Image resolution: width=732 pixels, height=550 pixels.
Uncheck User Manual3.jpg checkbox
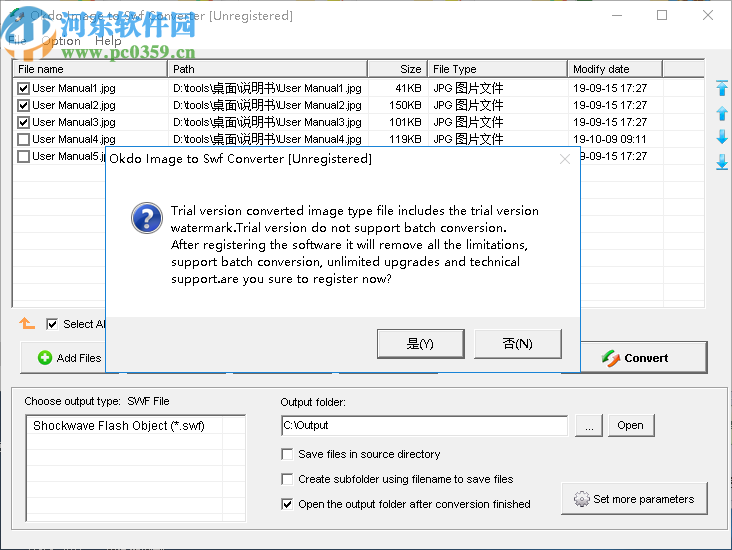(x=23, y=122)
